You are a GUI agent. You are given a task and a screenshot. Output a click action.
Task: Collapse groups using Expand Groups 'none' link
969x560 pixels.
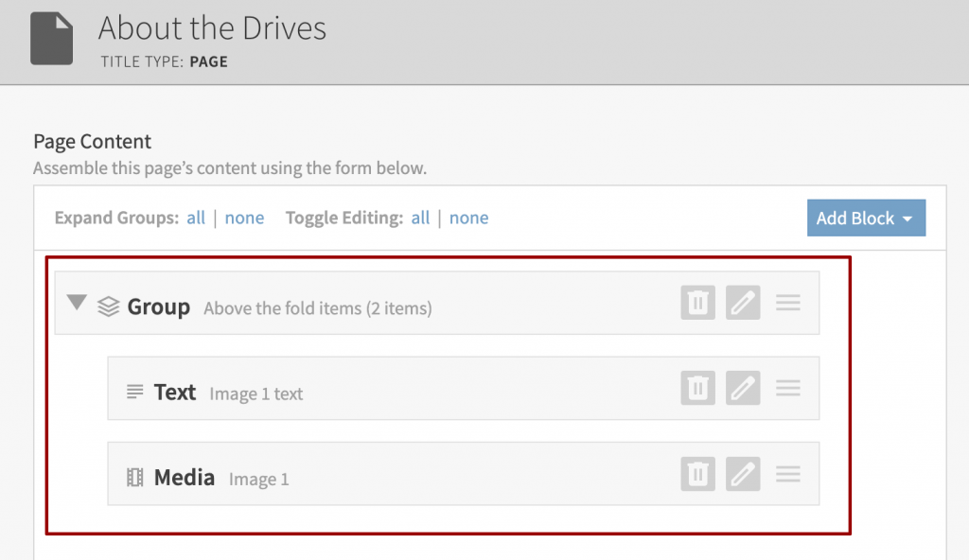244,218
